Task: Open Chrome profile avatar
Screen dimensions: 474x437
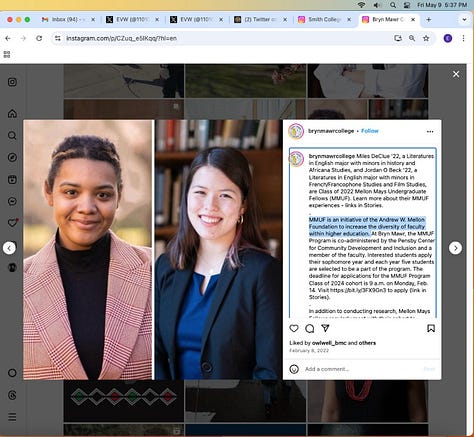Action: pos(448,38)
